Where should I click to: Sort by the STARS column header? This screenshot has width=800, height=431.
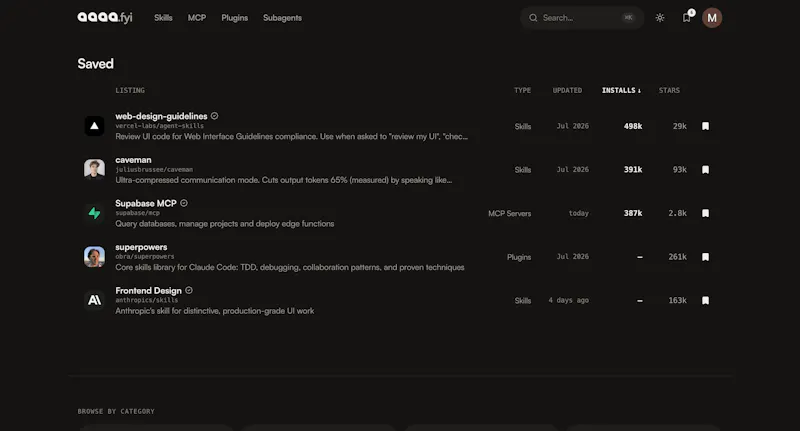pos(669,90)
